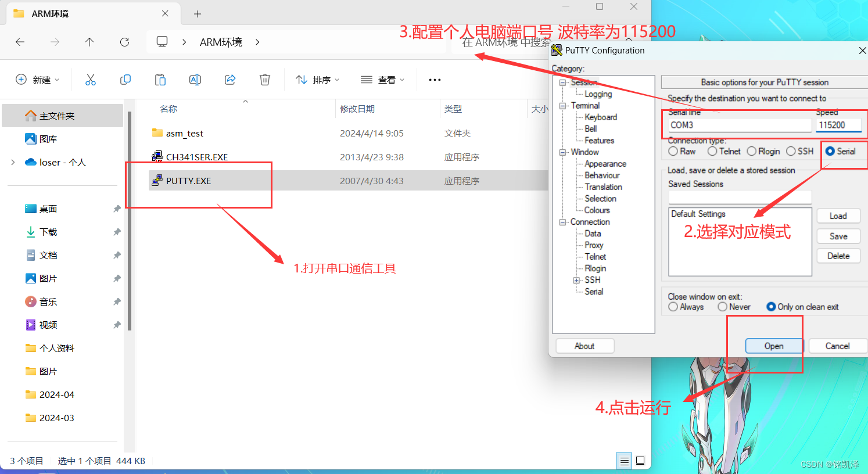This screenshot has width=868, height=474.
Task: Select Serial in the Category tree
Action: (594, 291)
